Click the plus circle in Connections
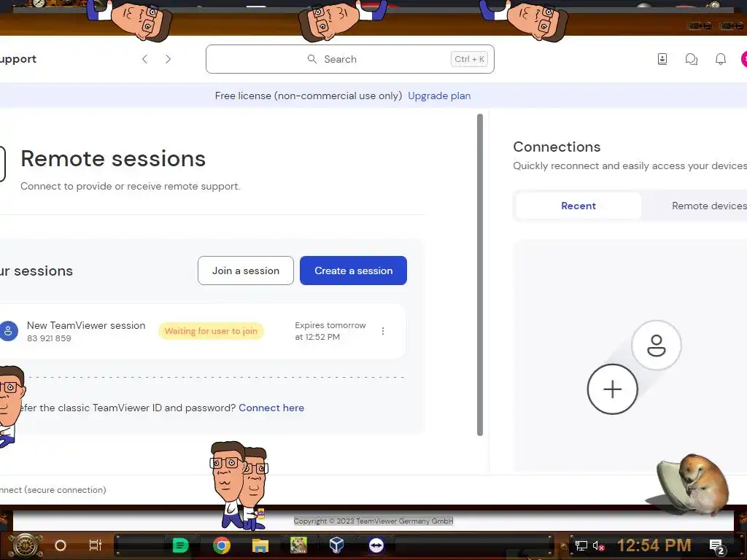The width and height of the screenshot is (747, 560). (612, 389)
